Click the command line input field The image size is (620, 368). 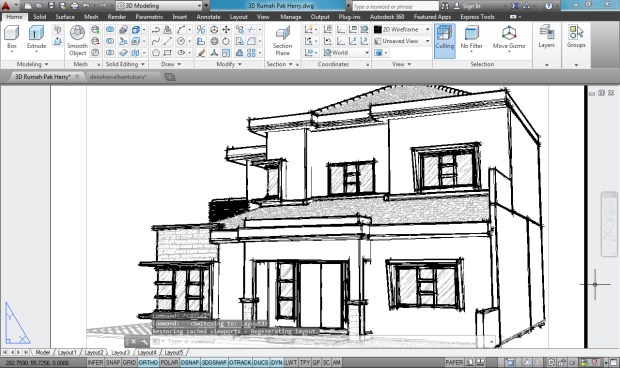pyautogui.click(x=322, y=341)
